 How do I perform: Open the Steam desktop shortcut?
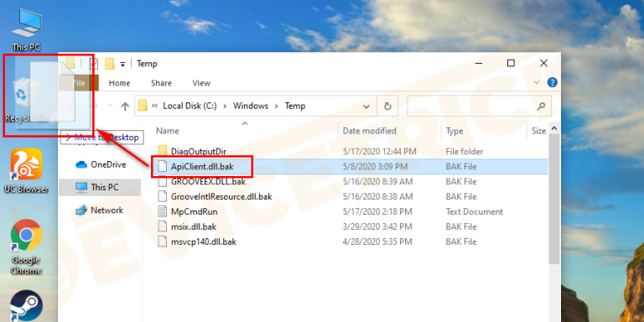(26, 306)
